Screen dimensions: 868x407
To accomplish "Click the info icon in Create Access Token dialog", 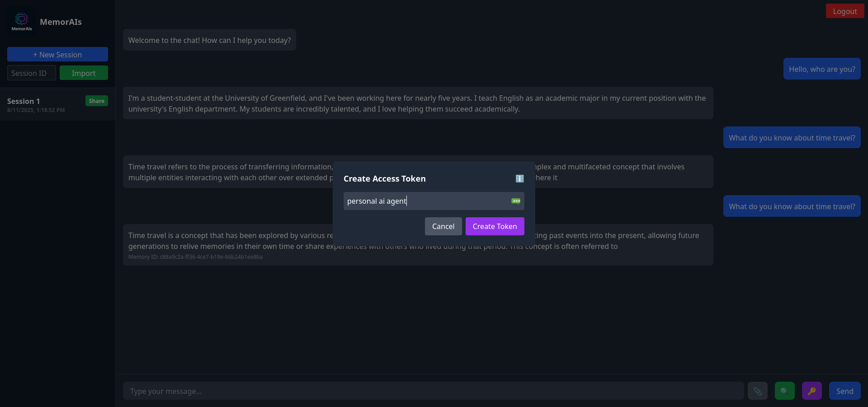I will tap(520, 178).
